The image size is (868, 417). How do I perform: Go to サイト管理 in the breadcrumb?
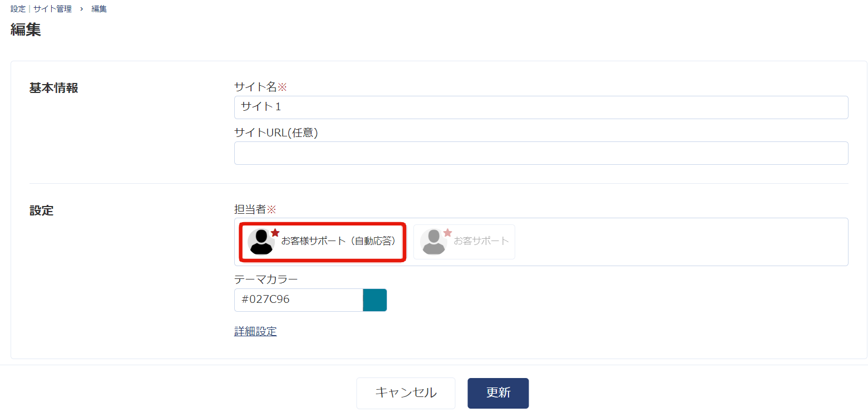(x=52, y=9)
